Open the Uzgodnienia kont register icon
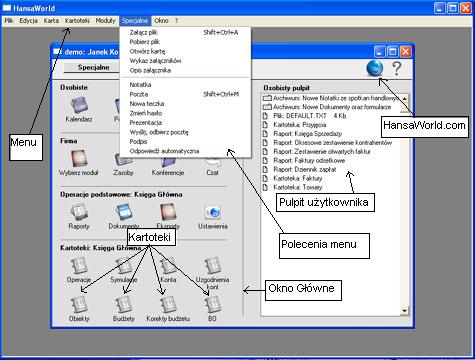 pyautogui.click(x=213, y=266)
